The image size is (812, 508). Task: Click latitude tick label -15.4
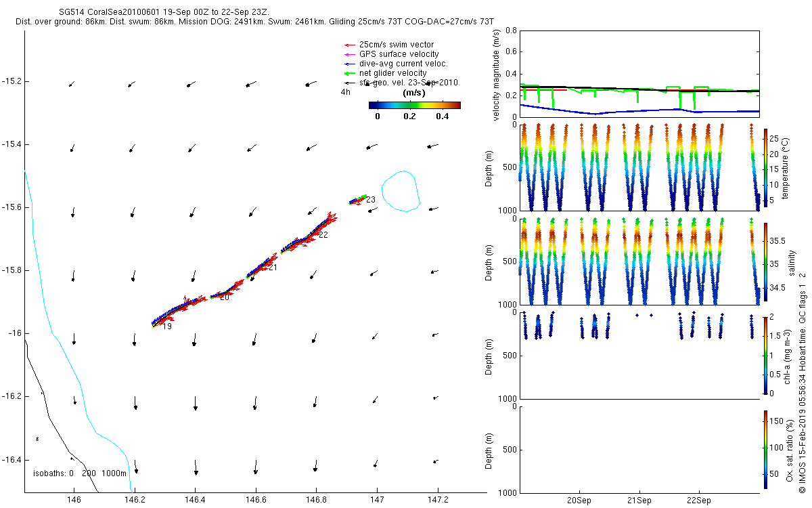[12, 144]
